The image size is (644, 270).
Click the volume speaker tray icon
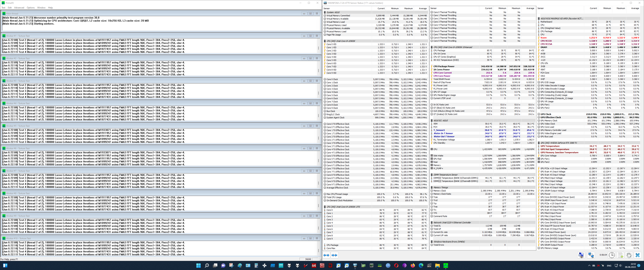point(620,265)
